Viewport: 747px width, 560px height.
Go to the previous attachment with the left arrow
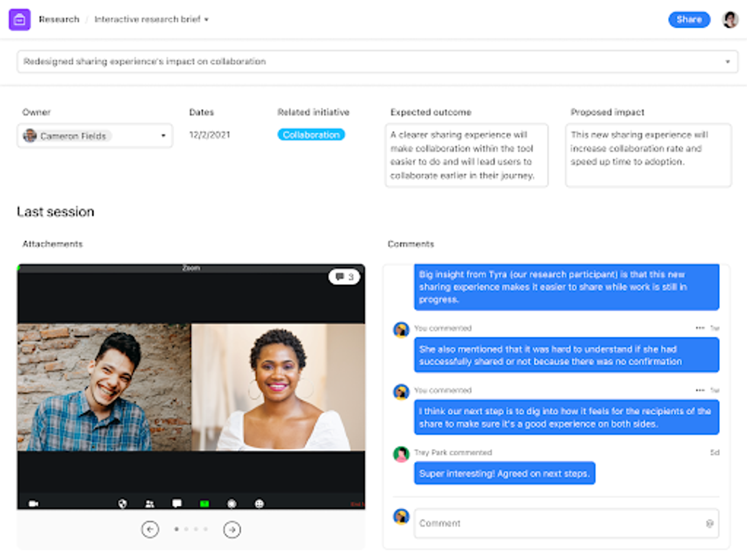coord(150,529)
